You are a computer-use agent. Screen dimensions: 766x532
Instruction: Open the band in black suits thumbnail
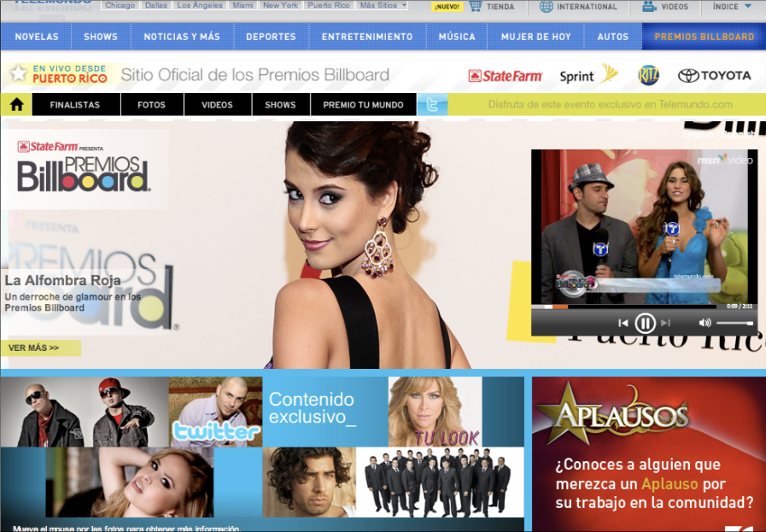tap(440, 482)
